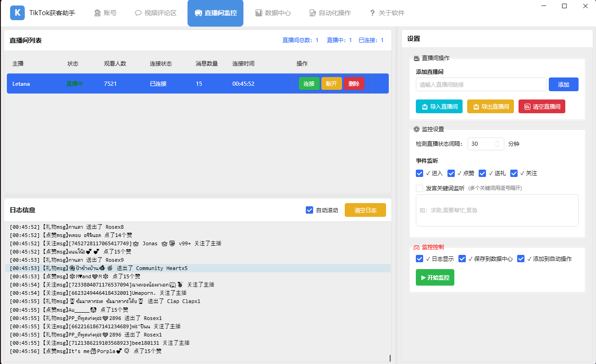Click the 消息数量 column header
This screenshot has width=596, height=364.
pos(207,64)
